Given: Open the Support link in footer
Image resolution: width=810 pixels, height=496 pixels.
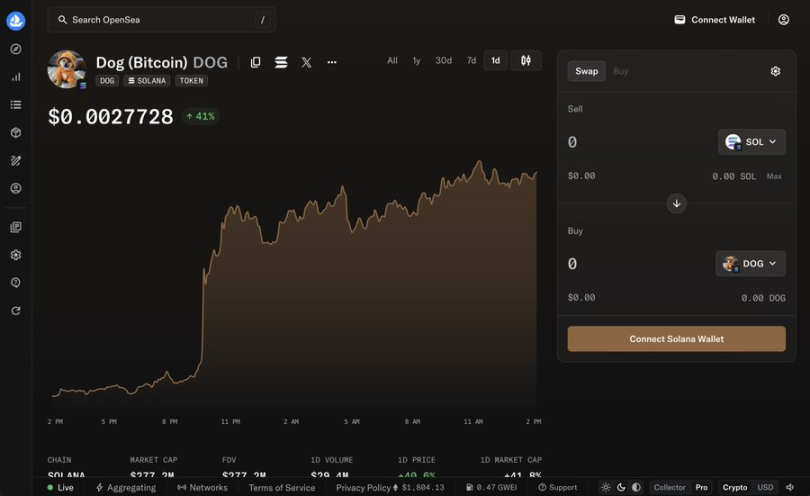Looking at the screenshot, I should (557, 487).
